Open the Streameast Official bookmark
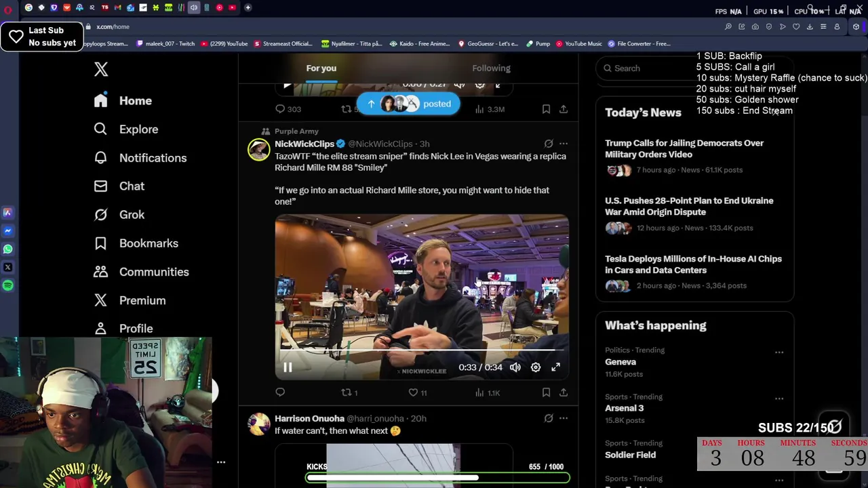868x488 pixels. [x=283, y=44]
